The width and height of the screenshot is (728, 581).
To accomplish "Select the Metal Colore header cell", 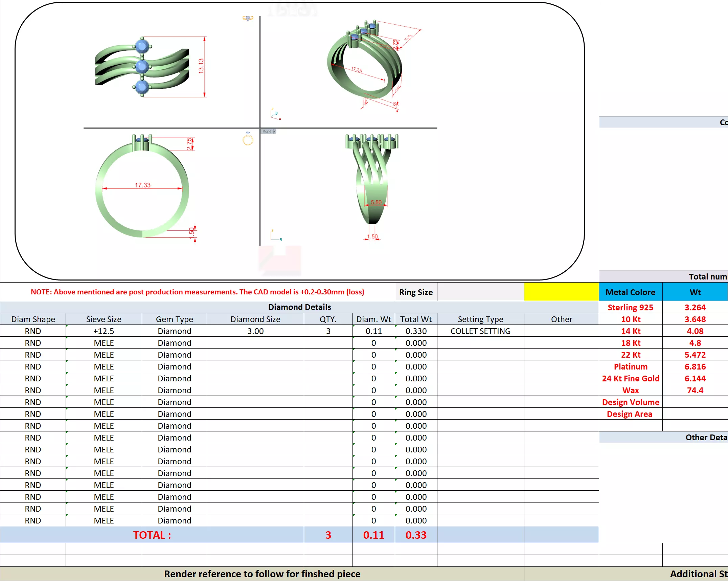I will [x=630, y=292].
